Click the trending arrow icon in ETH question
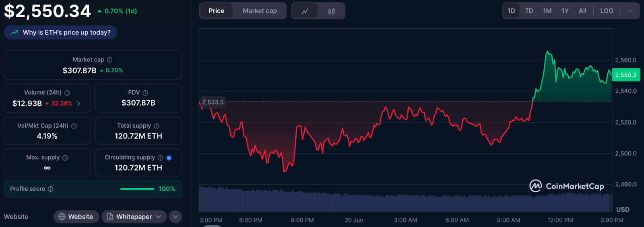The height and width of the screenshot is (227, 644). (14, 33)
